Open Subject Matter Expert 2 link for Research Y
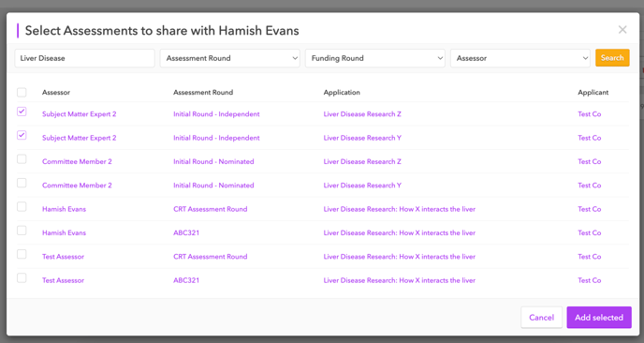The width and height of the screenshot is (644, 343). [x=80, y=138]
